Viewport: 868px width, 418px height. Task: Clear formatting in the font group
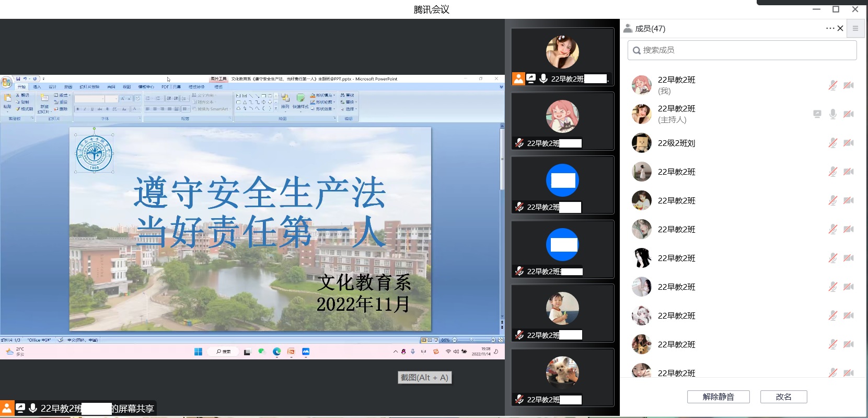(x=137, y=98)
